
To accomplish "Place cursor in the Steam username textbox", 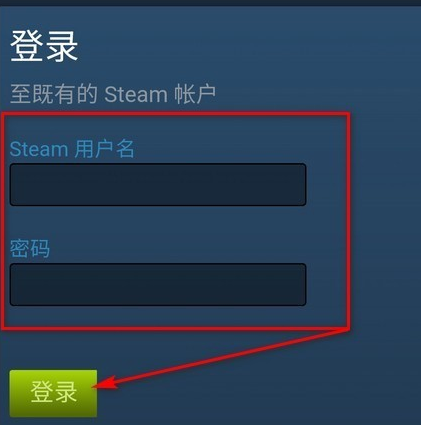I will [x=158, y=184].
